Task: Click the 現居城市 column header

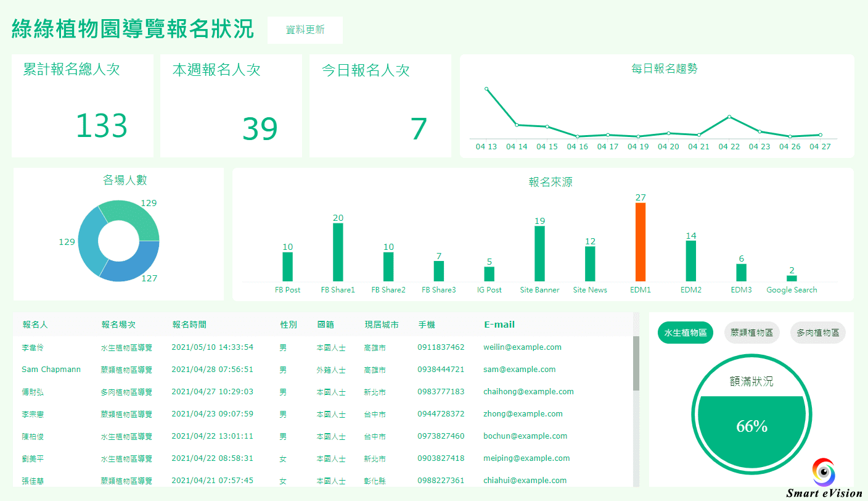Action: click(x=382, y=325)
